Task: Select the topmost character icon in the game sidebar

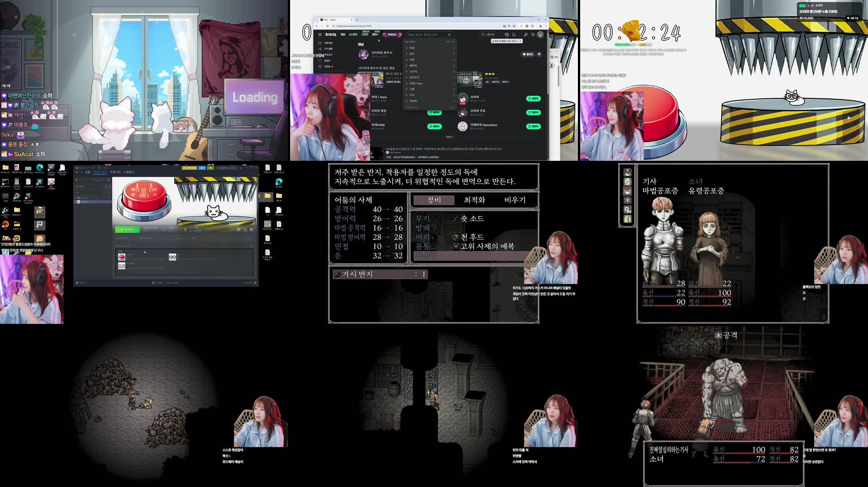Action: [x=627, y=172]
